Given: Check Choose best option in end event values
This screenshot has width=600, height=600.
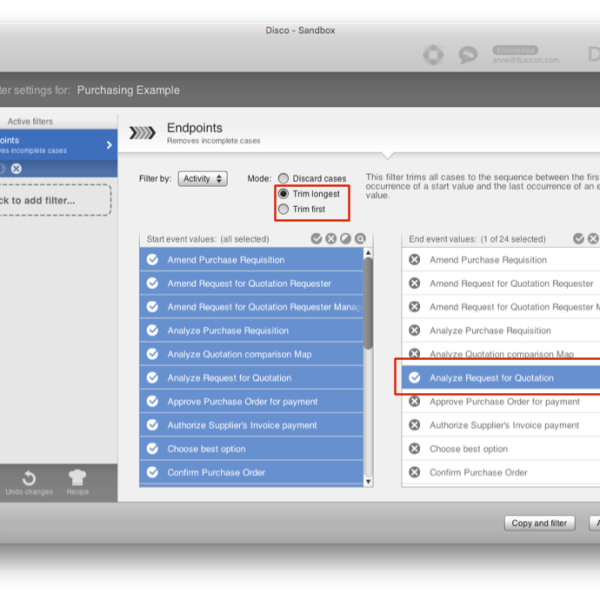Looking at the screenshot, I should tap(415, 449).
